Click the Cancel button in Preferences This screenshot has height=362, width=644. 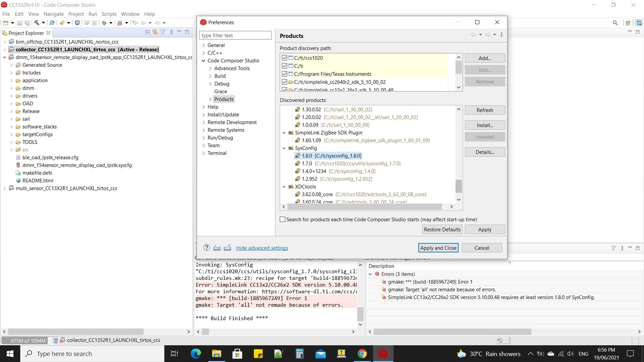point(482,248)
